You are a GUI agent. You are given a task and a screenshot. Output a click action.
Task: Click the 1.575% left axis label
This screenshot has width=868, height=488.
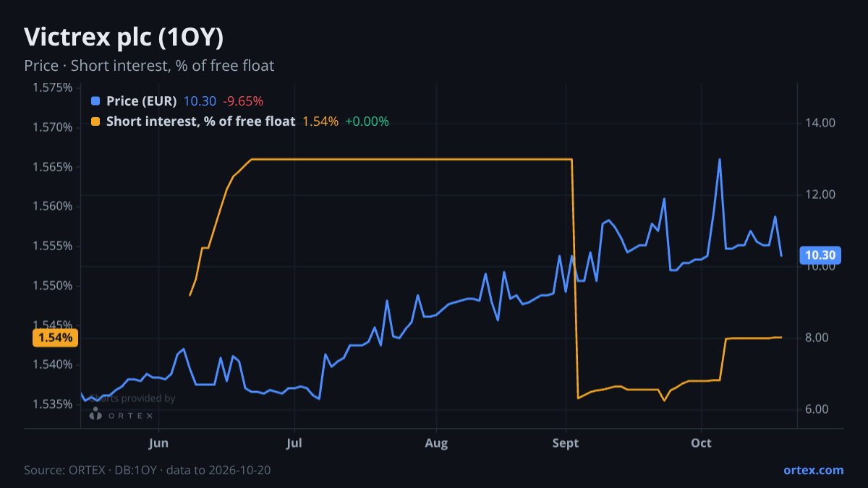[53, 88]
